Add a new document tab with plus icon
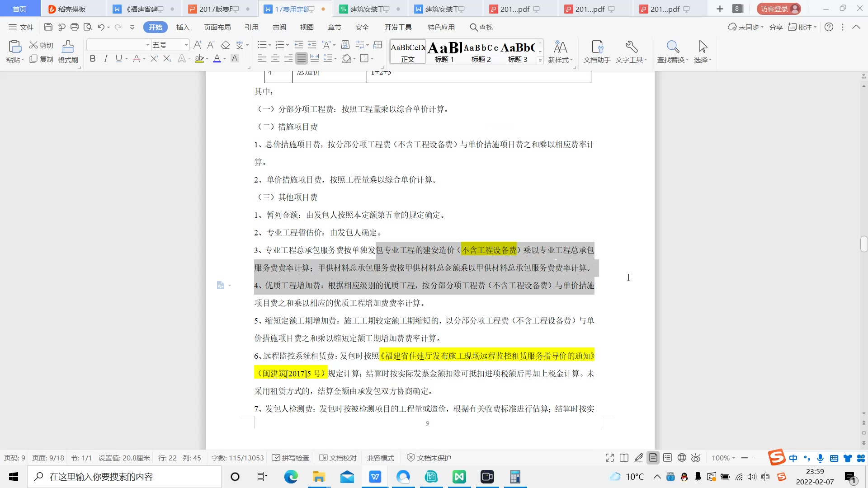Viewport: 868px width, 488px height. 720,9
